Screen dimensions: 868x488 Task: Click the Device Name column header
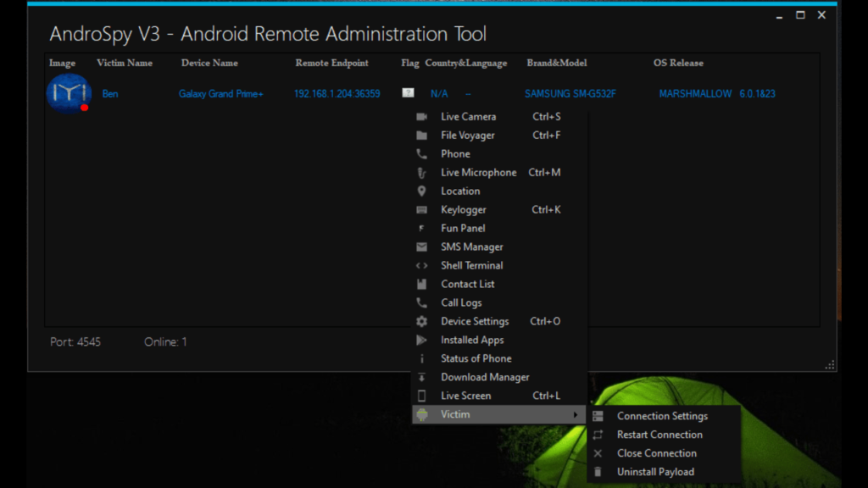pos(210,63)
